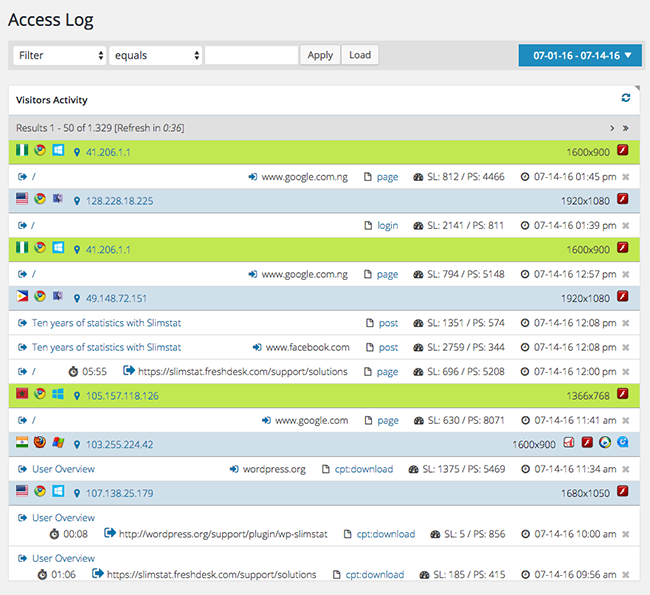This screenshot has width=650, height=595.
Task: Click wordpress.org referrer text
Action: point(274,469)
